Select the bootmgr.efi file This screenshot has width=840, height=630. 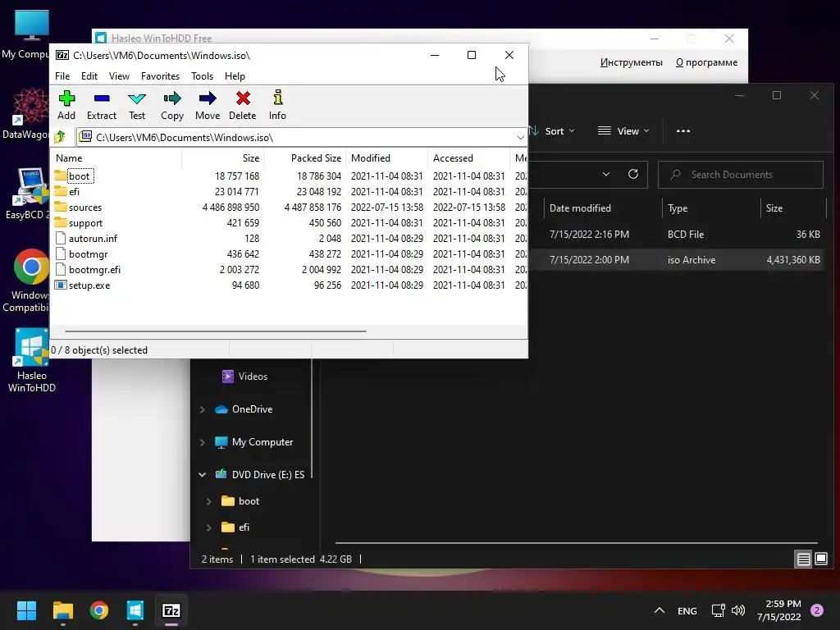tap(94, 269)
